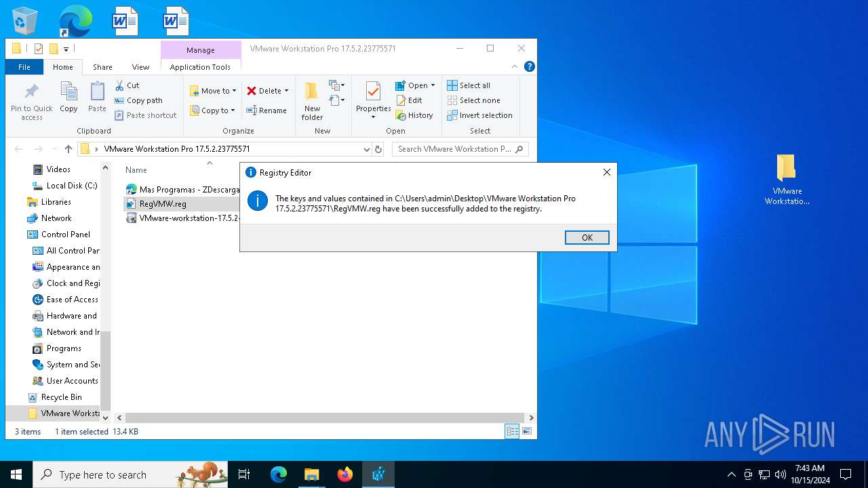Rename the selected file
The height and width of the screenshot is (488, 868).
(267, 110)
